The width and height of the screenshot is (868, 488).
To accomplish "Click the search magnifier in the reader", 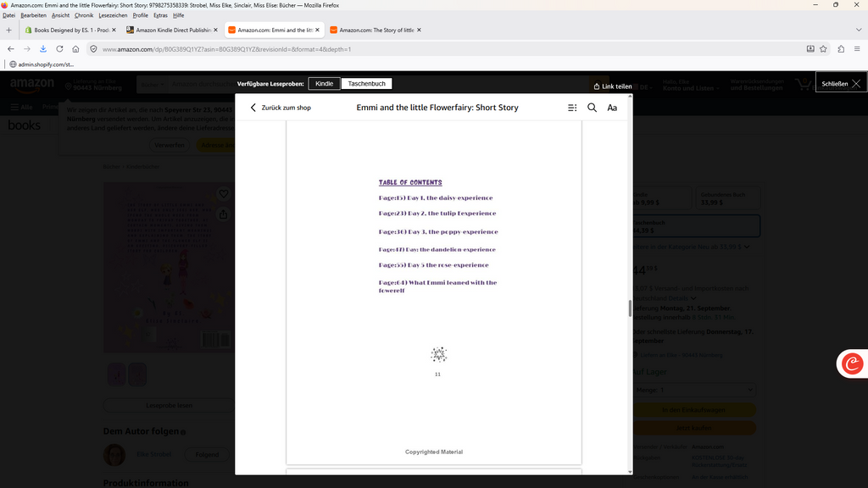I will tap(593, 108).
